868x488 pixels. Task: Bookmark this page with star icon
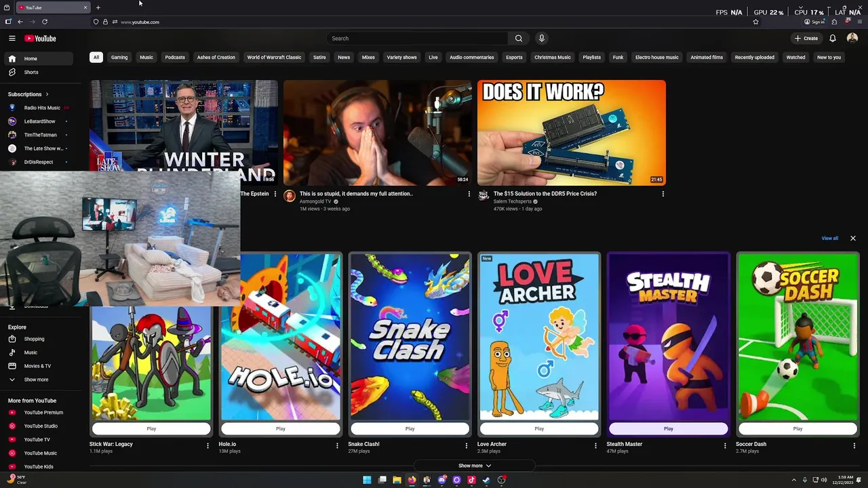[755, 22]
